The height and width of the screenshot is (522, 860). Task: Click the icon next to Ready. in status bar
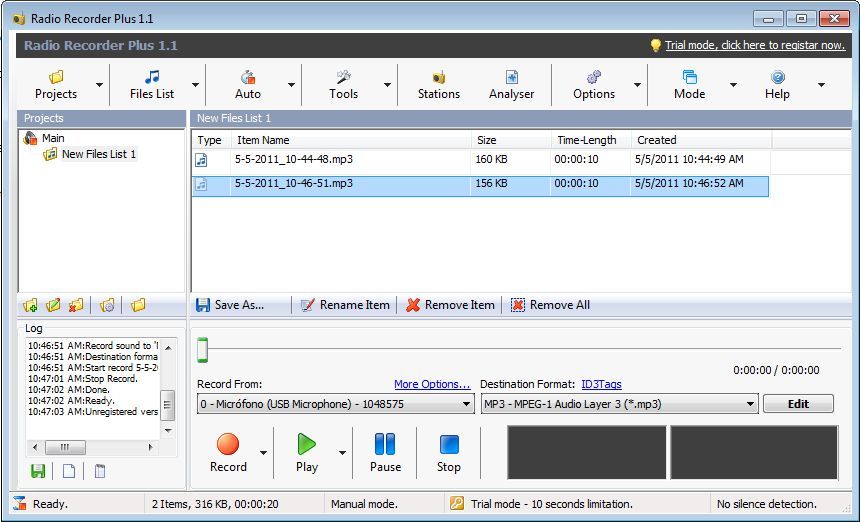click(20, 503)
